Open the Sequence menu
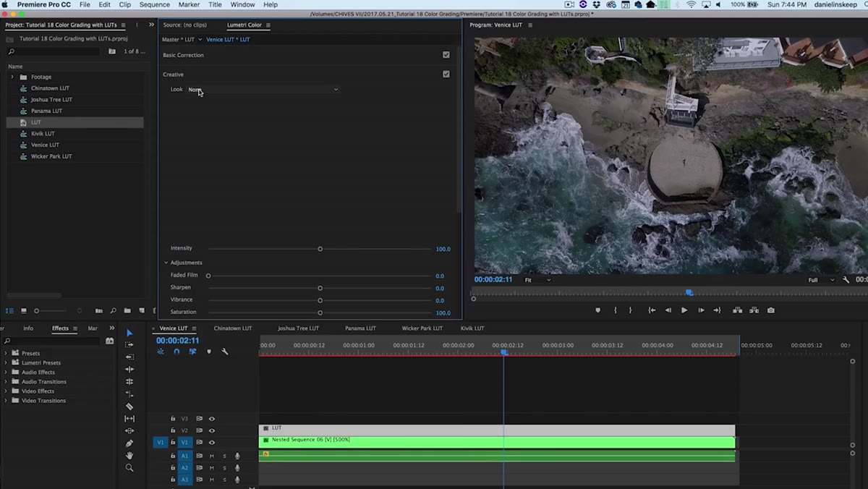Image resolution: width=868 pixels, height=489 pixels. [x=154, y=4]
